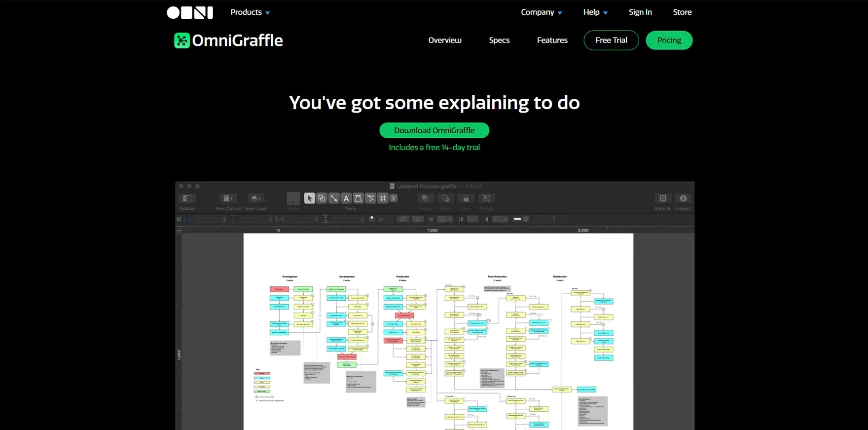Click Bring to Front icon
868x430 pixels.
click(425, 198)
